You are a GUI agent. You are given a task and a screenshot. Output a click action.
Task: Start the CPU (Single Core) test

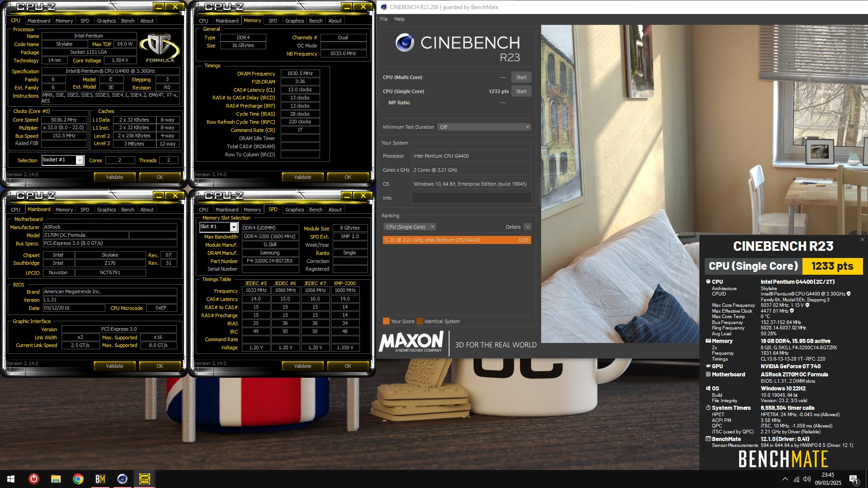521,91
